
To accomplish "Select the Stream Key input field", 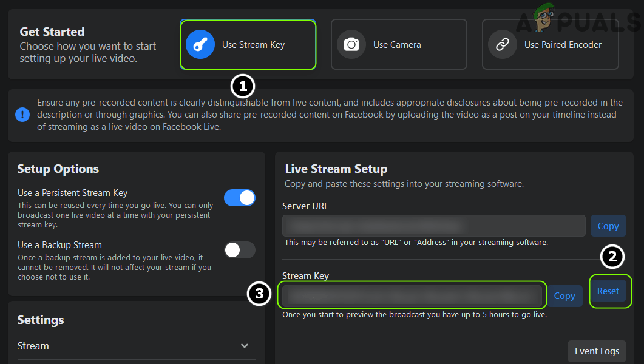I will pyautogui.click(x=413, y=295).
